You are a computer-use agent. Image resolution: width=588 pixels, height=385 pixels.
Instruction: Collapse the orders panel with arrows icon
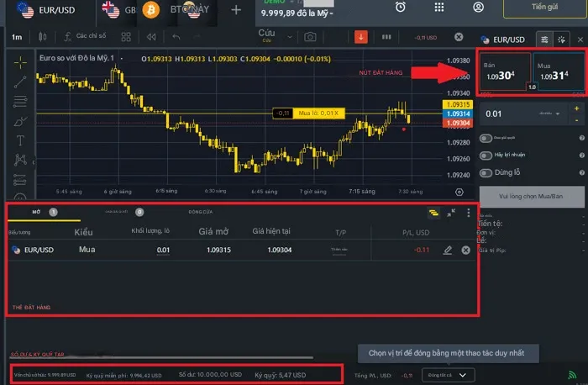pyautogui.click(x=451, y=213)
